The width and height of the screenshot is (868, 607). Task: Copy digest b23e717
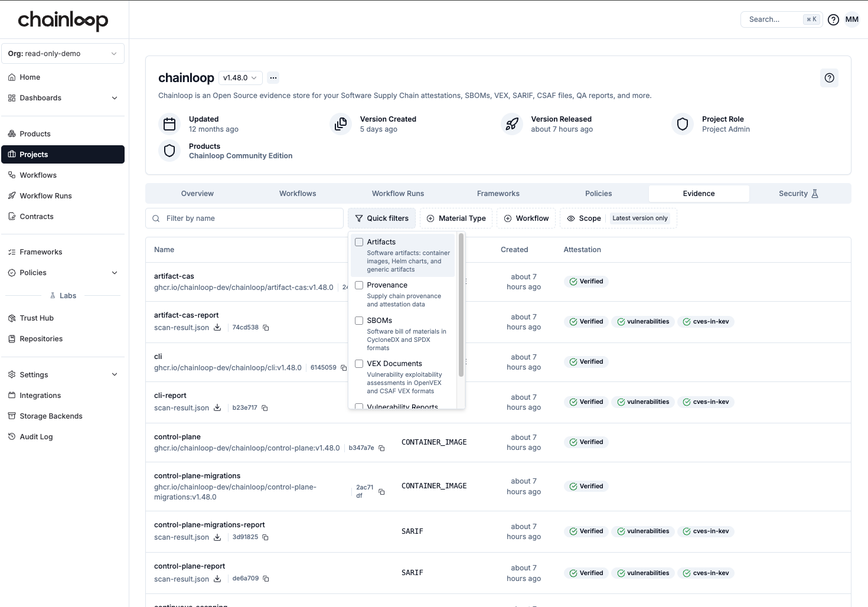tap(265, 408)
